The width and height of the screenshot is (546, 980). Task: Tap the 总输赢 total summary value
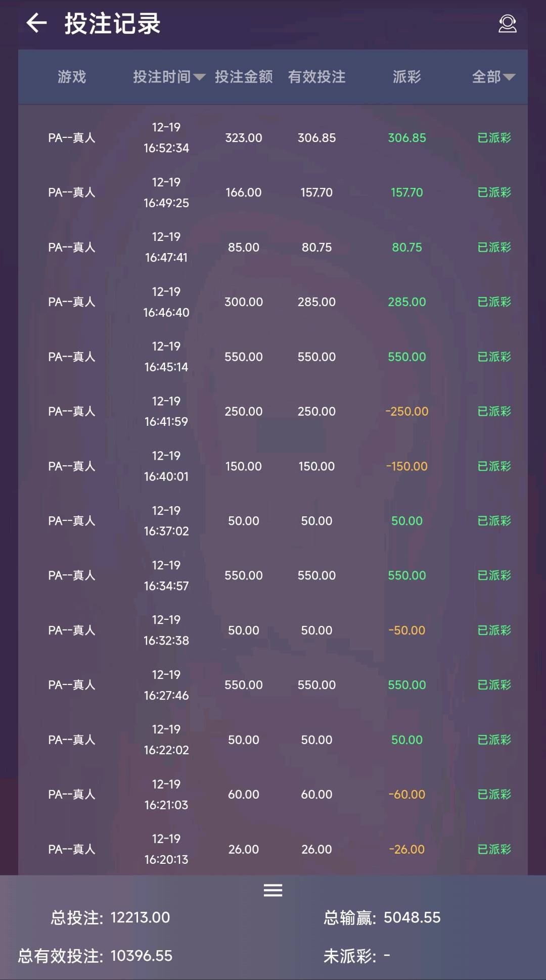pos(412,917)
